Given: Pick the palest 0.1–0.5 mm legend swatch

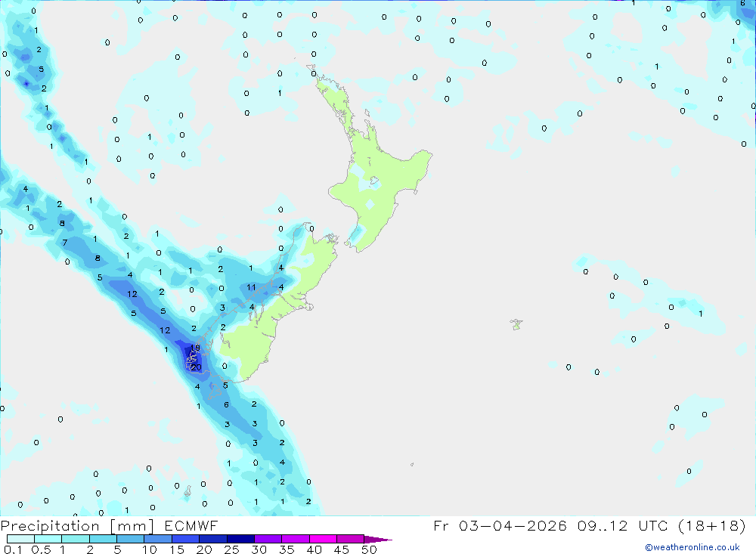Looking at the screenshot, I should pos(20,539).
